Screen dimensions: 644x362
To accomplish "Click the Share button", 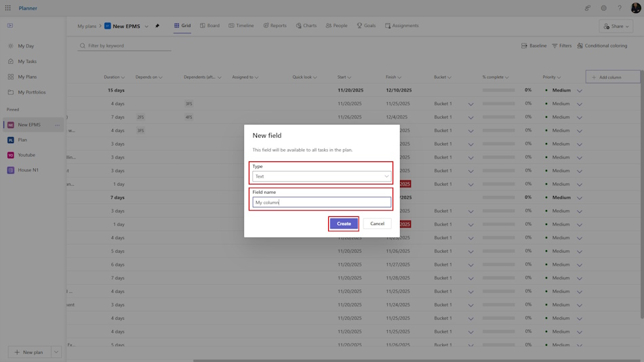I will pos(616,26).
